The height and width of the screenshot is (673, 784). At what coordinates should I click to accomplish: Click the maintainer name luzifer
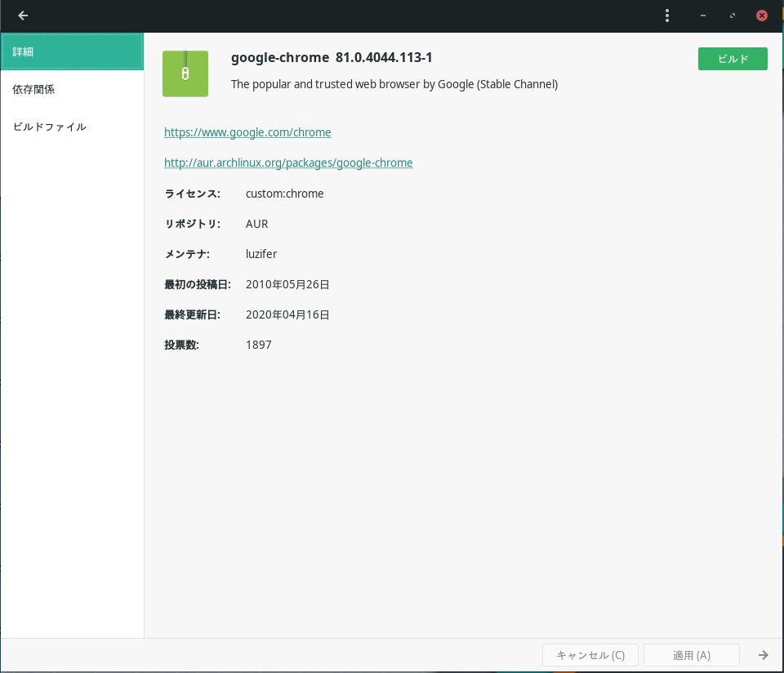(261, 254)
